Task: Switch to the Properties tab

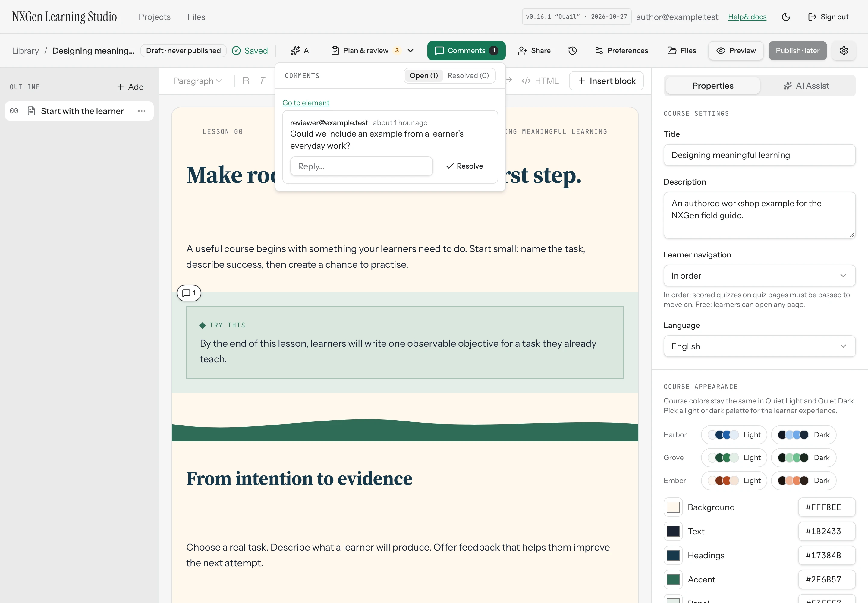Action: click(x=712, y=86)
